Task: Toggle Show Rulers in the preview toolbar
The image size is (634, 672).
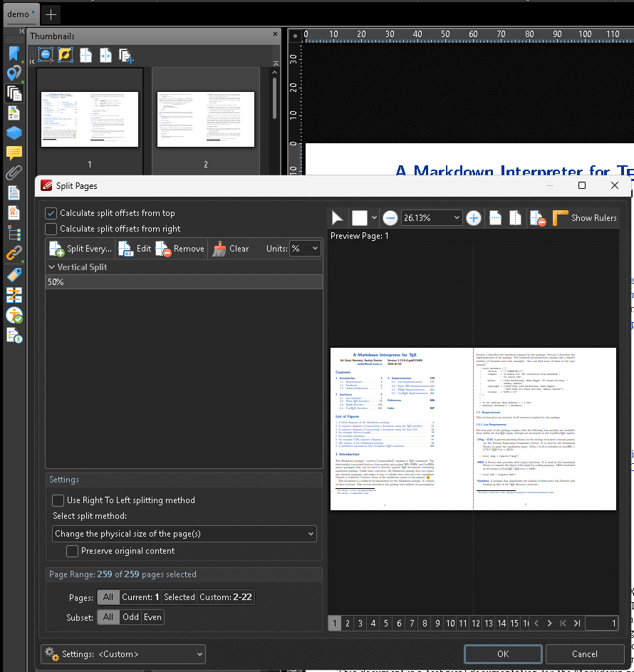Action: (584, 218)
